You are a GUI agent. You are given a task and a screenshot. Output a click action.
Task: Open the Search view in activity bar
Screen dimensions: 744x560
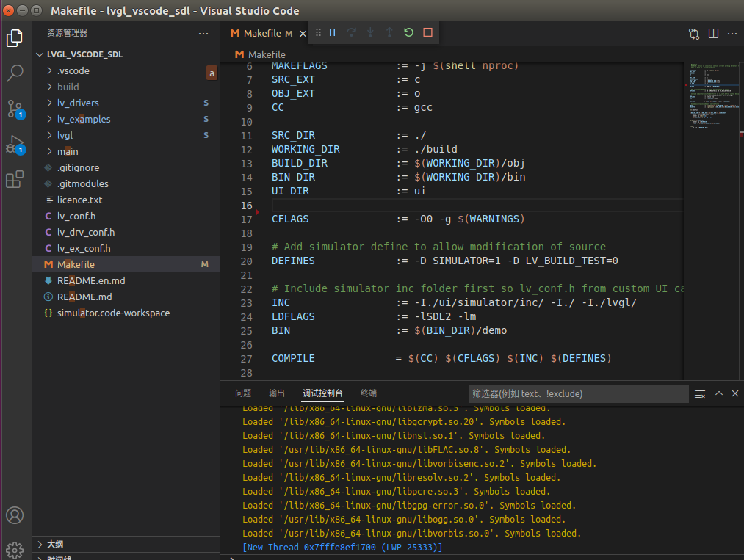[15, 73]
